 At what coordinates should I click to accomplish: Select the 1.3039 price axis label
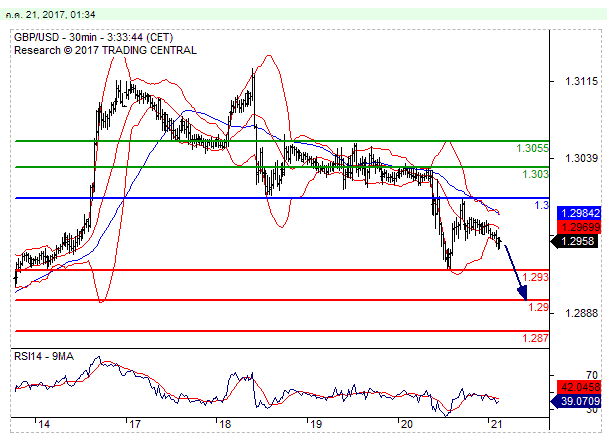[x=581, y=158]
